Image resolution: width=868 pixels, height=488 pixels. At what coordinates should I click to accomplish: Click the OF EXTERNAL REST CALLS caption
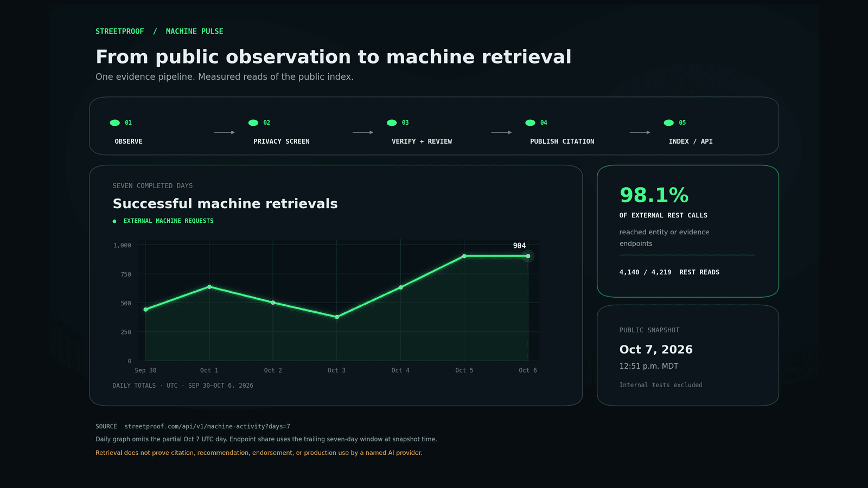click(x=663, y=215)
